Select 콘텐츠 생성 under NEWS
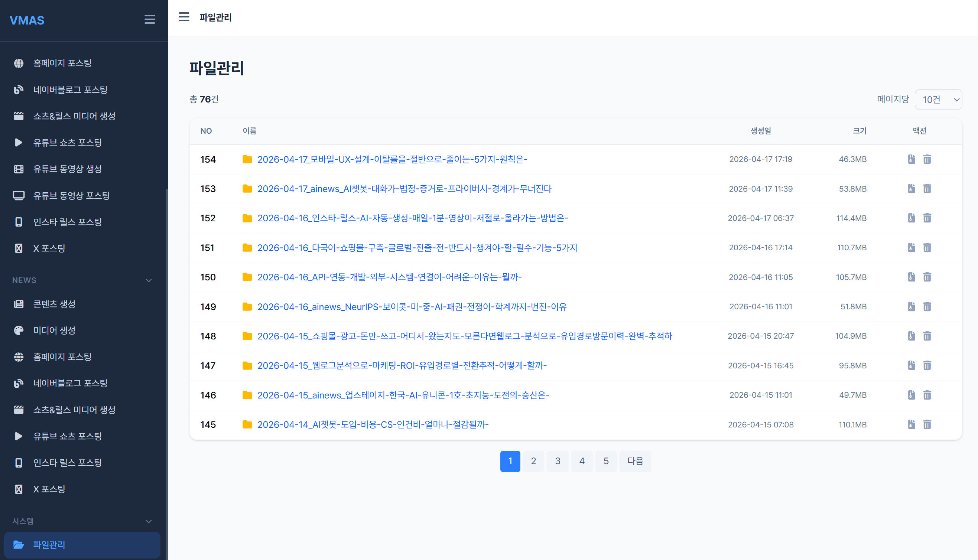978x560 pixels. click(54, 304)
